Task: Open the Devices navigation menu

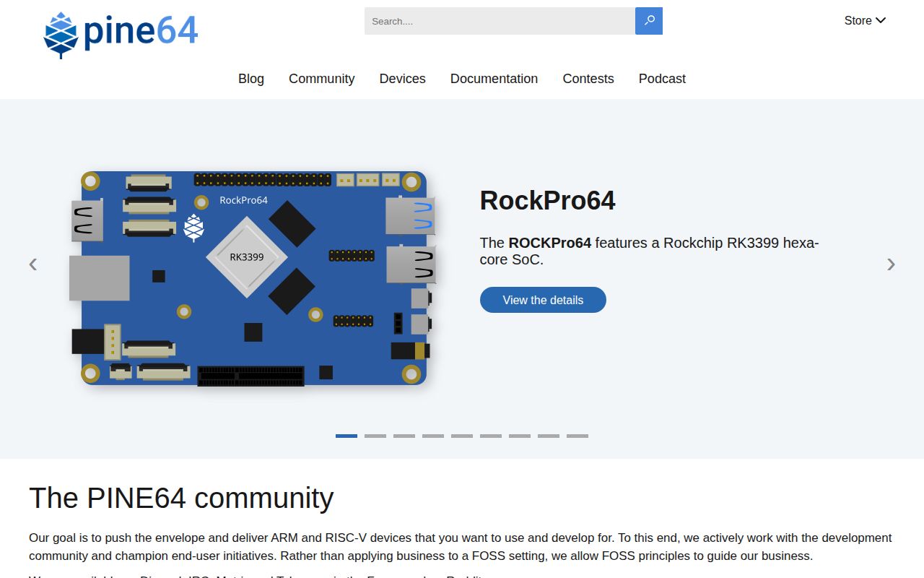Action: click(402, 79)
